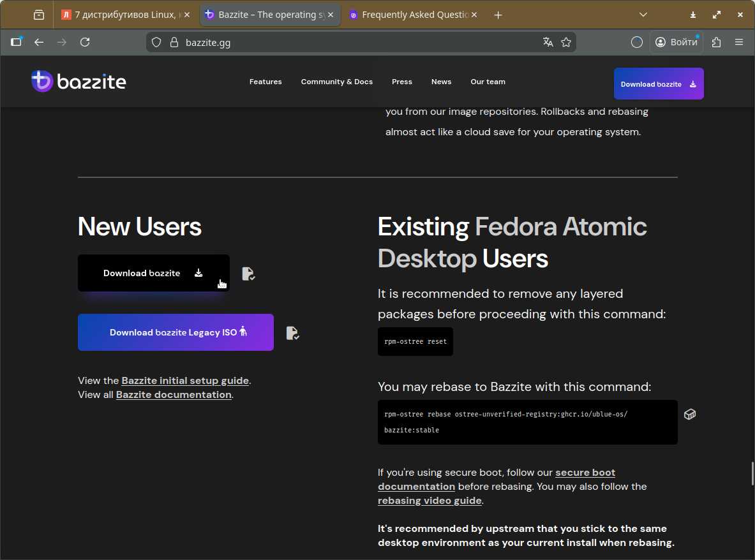The width and height of the screenshot is (755, 560).
Task: Open the page translation icon
Action: click(x=548, y=42)
